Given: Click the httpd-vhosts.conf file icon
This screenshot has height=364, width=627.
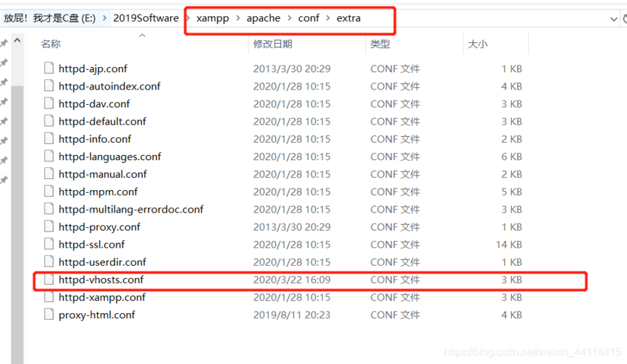Looking at the screenshot, I should point(49,280).
